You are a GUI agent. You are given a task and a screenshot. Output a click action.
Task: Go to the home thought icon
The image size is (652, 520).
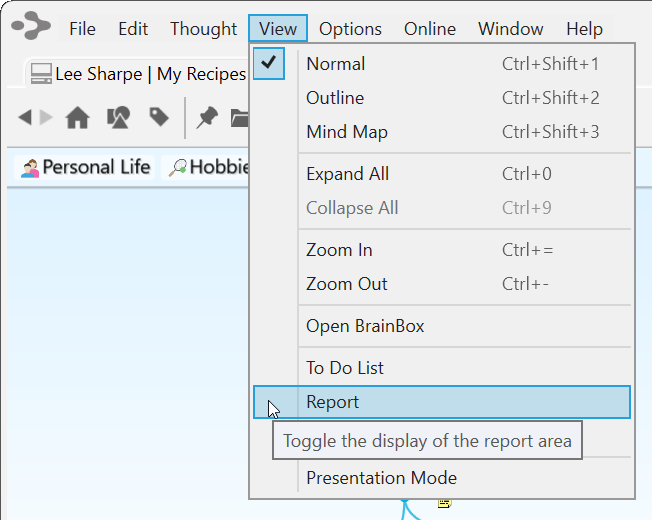point(77,118)
